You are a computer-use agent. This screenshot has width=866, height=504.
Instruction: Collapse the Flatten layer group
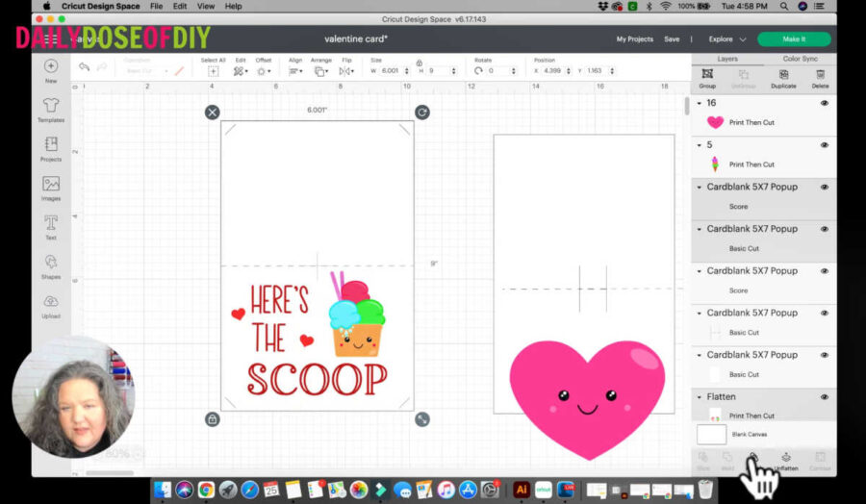pyautogui.click(x=700, y=396)
